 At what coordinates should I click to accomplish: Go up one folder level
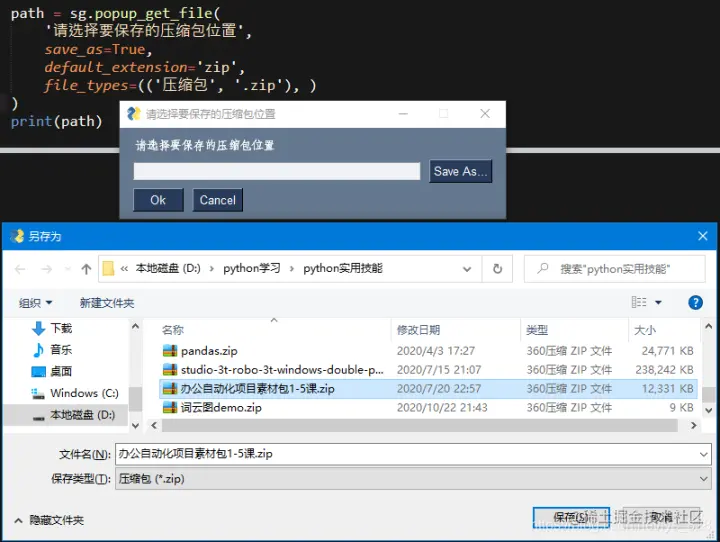point(86,269)
